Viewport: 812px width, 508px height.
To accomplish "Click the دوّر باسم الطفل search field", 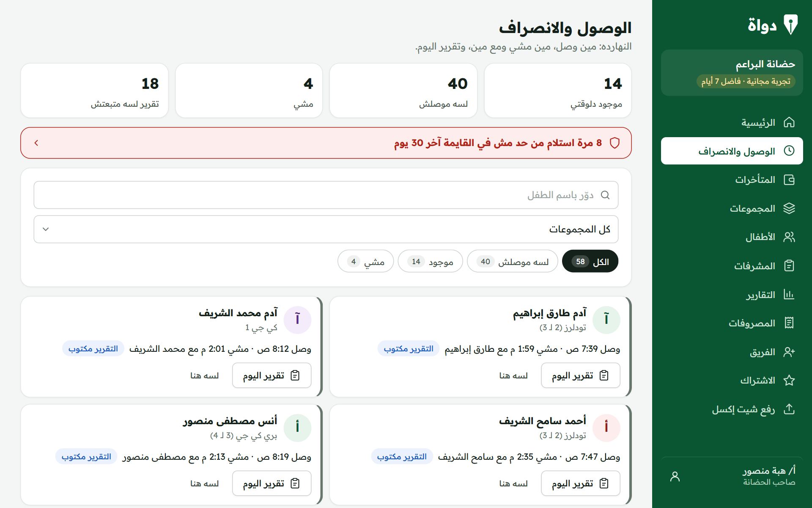I will coord(326,195).
